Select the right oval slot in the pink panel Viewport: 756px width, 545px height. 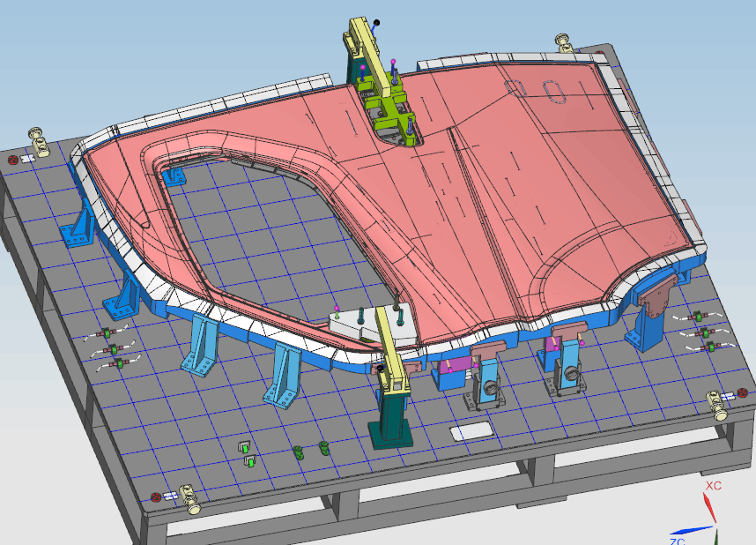tap(553, 92)
